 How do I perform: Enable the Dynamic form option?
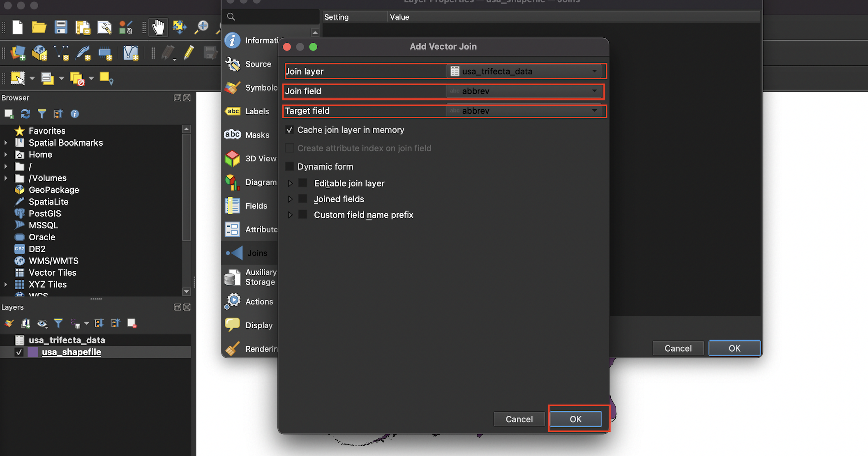pos(290,166)
